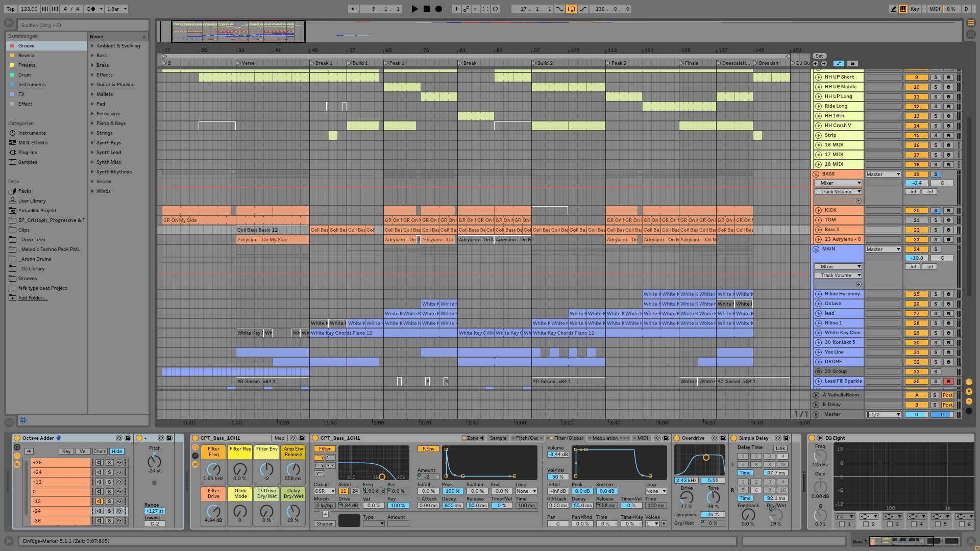Adjust the Filter Freq macro knob

tap(213, 469)
